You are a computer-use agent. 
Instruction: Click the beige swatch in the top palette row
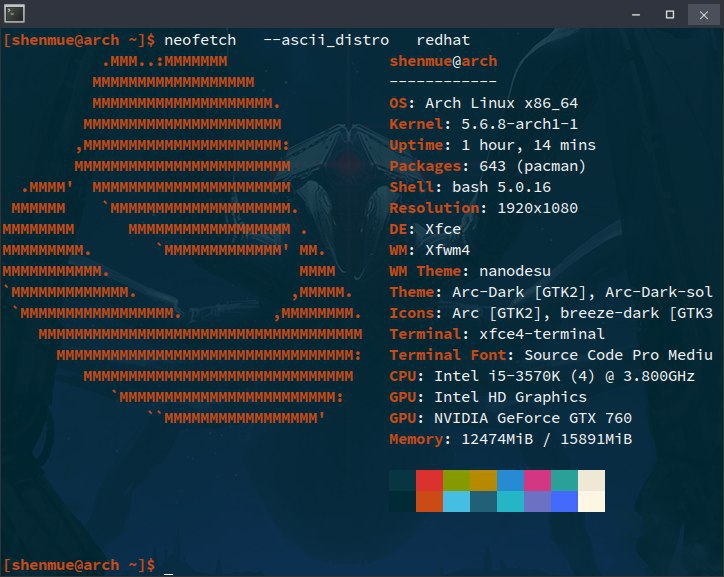coord(591,481)
